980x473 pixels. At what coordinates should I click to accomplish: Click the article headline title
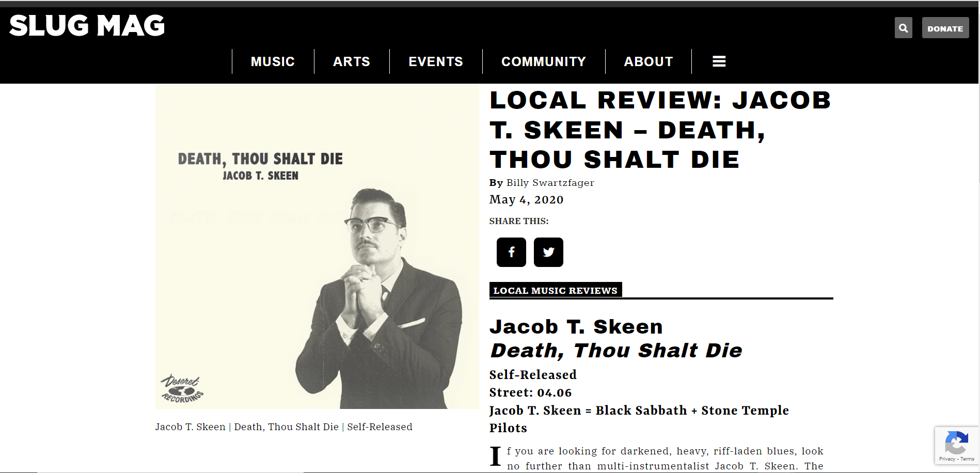point(660,130)
